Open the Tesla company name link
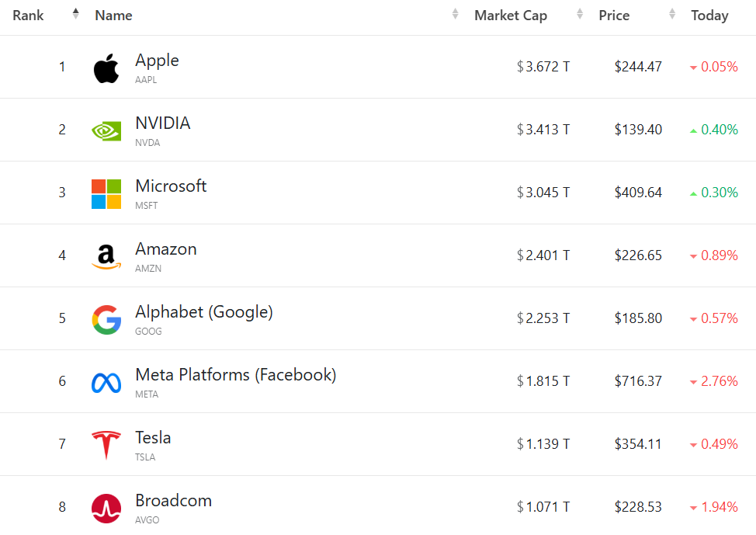This screenshot has width=756, height=535. pos(153,438)
